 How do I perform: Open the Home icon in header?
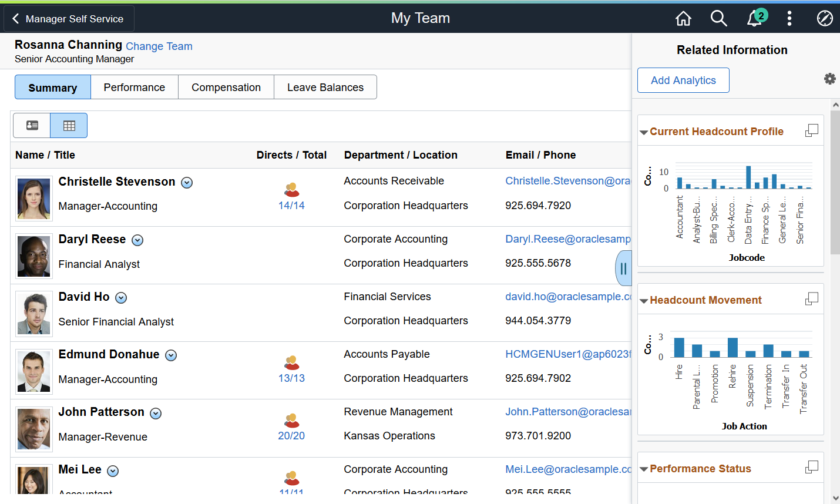[x=683, y=19]
